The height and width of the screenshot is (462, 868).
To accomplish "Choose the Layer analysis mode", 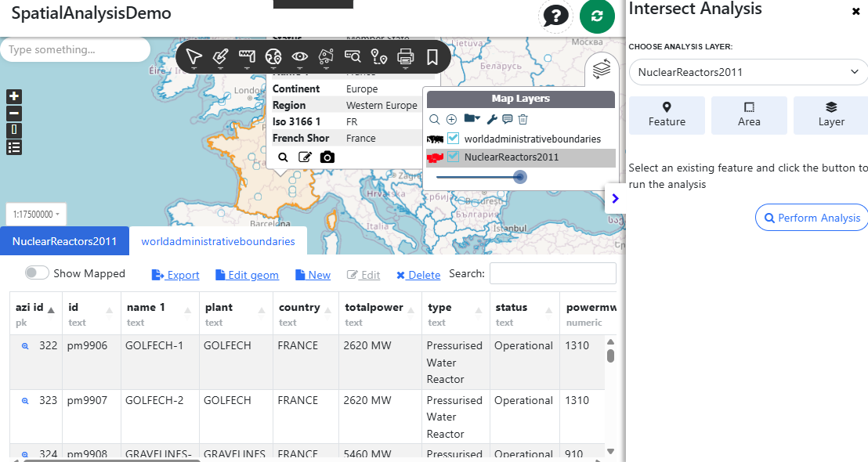I will coord(831,115).
